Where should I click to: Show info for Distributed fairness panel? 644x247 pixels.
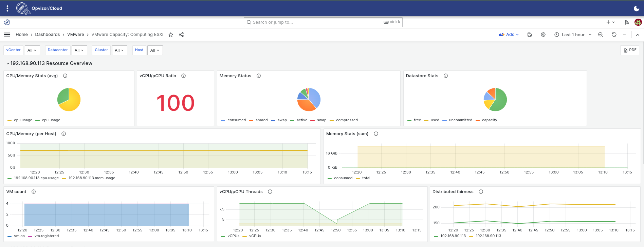click(481, 192)
